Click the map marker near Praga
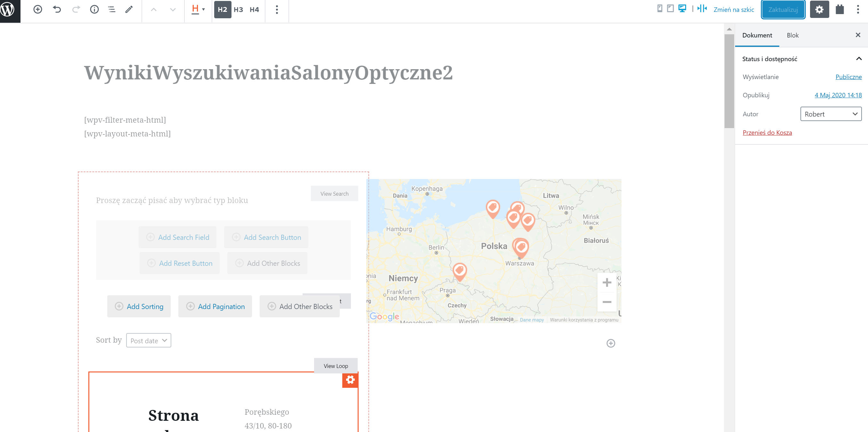This screenshot has width=868, height=432. pos(459,272)
